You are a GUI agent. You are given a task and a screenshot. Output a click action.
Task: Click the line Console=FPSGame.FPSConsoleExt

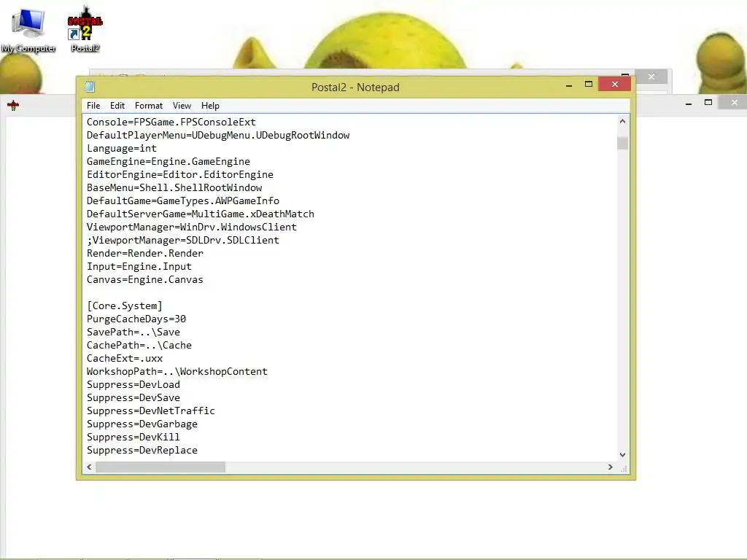point(171,122)
